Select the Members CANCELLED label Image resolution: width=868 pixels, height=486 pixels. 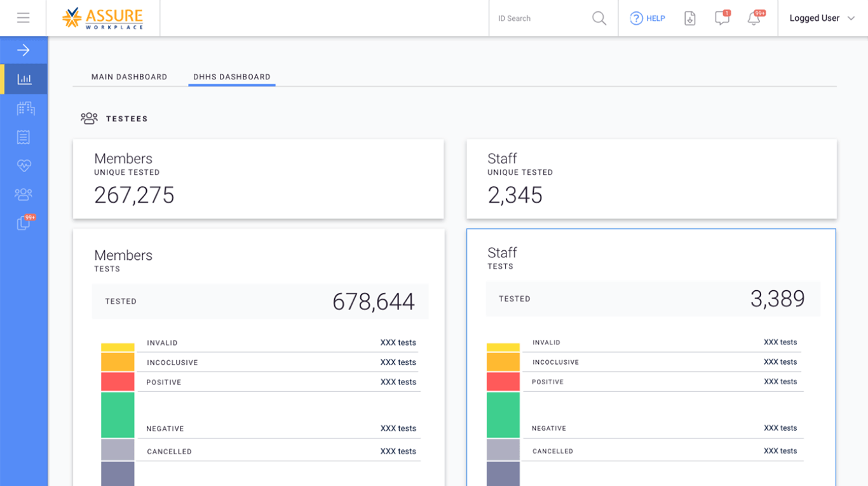(x=169, y=452)
